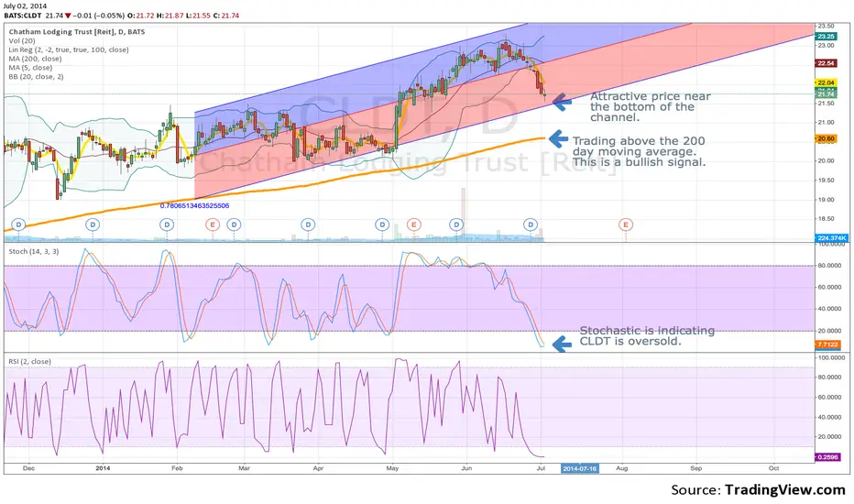
Task: Click the 2014 label on the time axis
Action: (x=103, y=468)
